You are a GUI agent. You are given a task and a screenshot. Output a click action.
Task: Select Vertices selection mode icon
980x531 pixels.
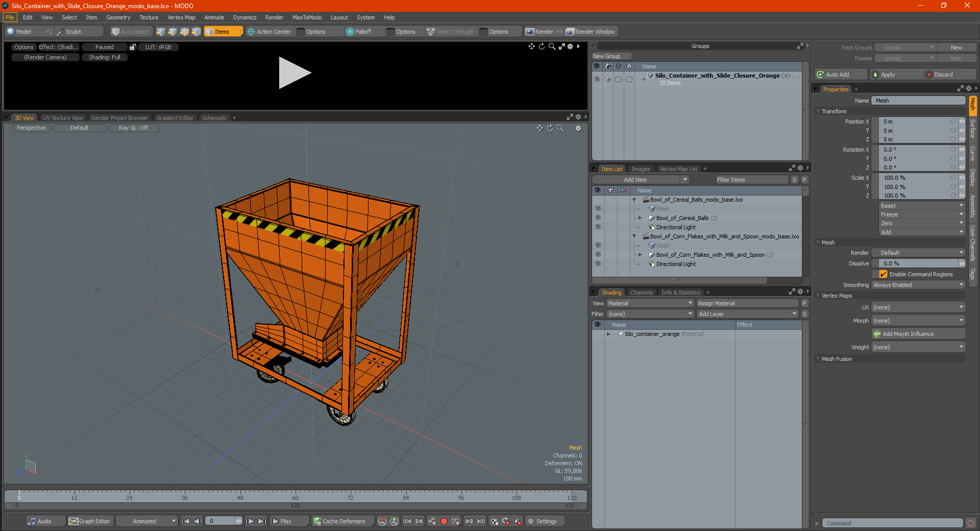(161, 32)
